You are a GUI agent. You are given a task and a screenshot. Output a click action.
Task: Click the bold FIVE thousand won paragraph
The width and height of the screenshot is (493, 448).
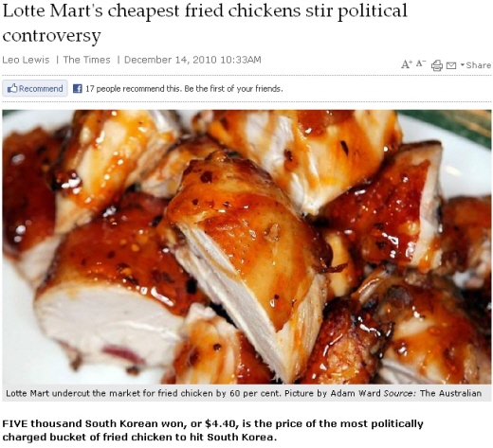pyautogui.click(x=212, y=430)
